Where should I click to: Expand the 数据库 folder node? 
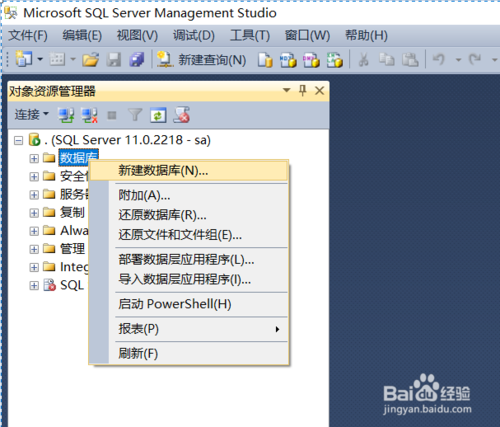click(34, 158)
